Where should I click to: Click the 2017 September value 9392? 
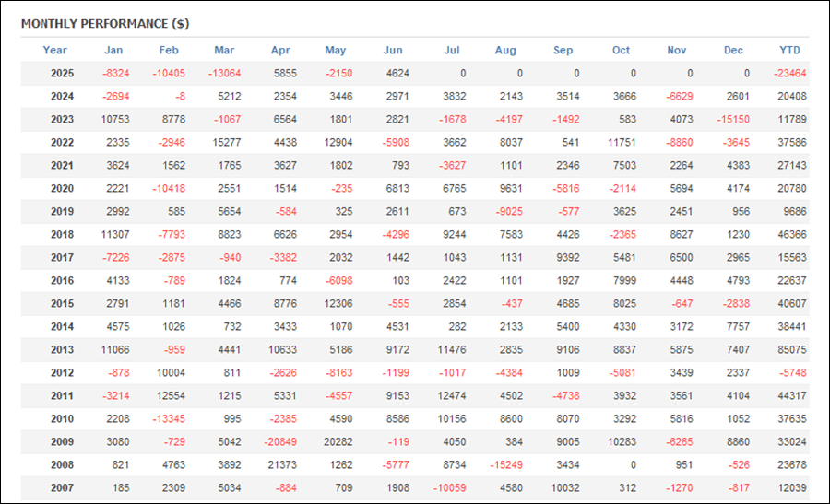568,258
